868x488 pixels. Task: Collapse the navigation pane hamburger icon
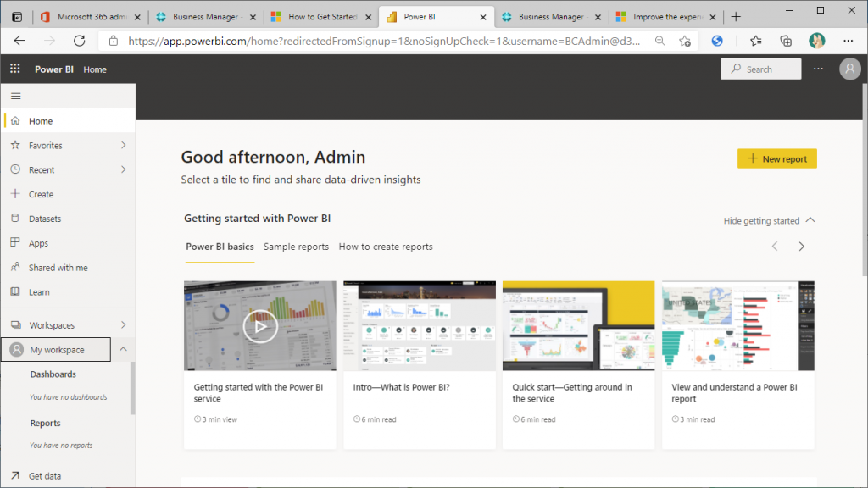click(16, 97)
